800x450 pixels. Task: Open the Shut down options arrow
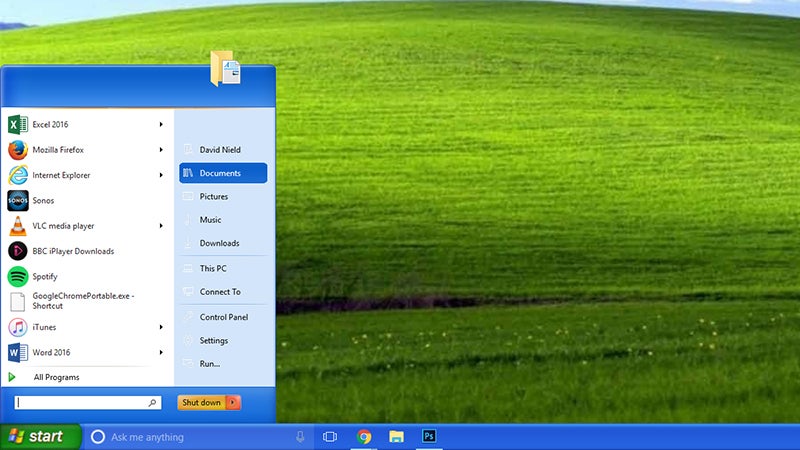[233, 402]
